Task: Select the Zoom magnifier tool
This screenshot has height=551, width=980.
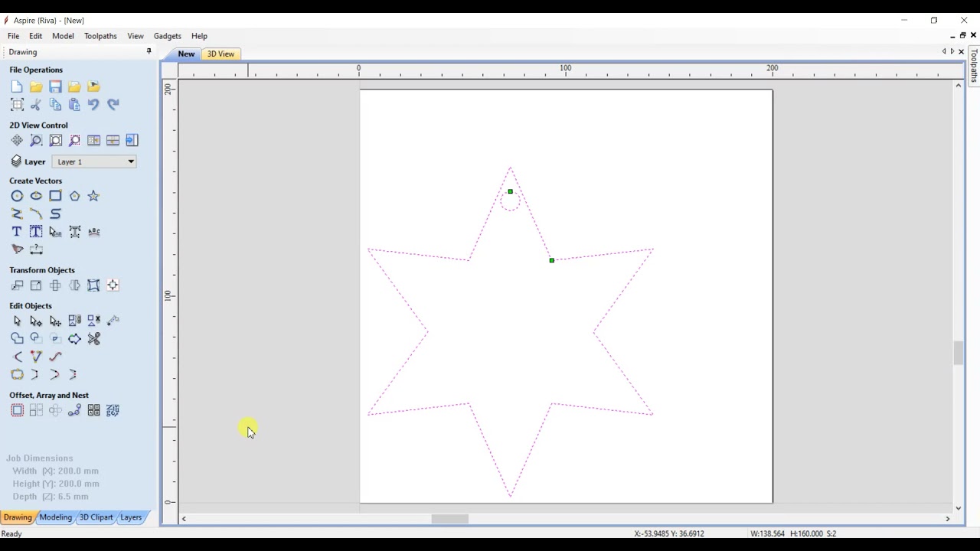Action: point(36,140)
